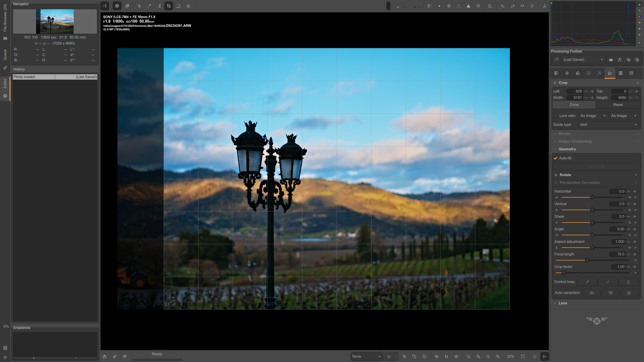Uncheck the Auto-fill checkbox
The width and height of the screenshot is (644, 362).
(555, 158)
